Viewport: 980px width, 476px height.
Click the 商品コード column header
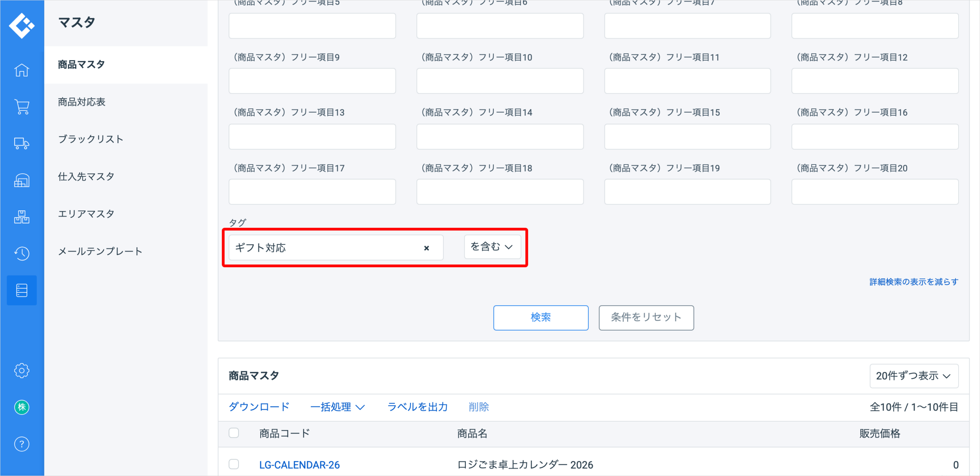(x=284, y=434)
